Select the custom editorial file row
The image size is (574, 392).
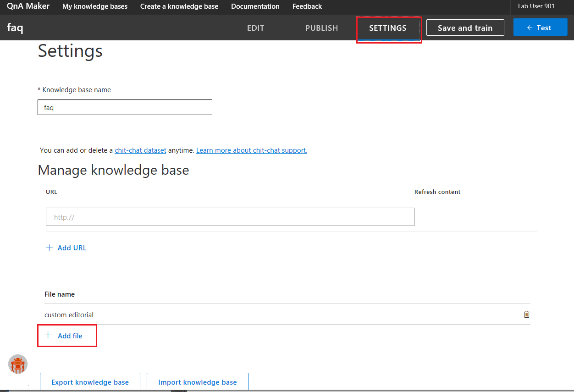click(287, 315)
